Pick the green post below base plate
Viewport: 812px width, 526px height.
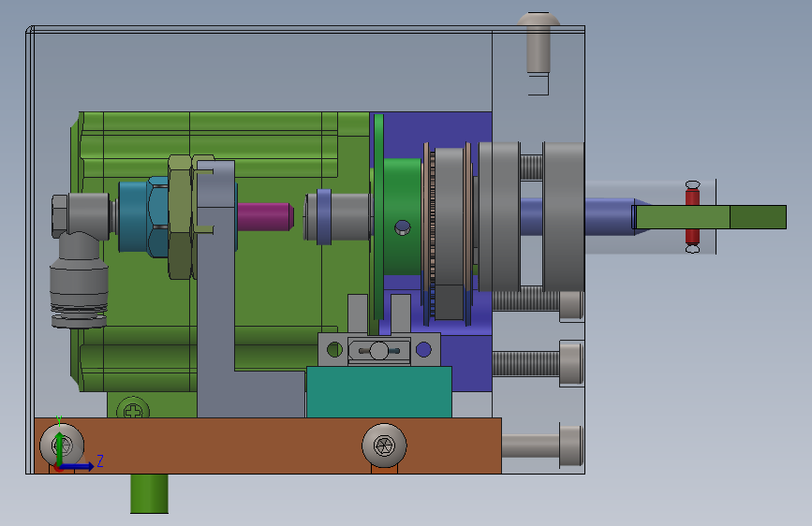(x=149, y=493)
